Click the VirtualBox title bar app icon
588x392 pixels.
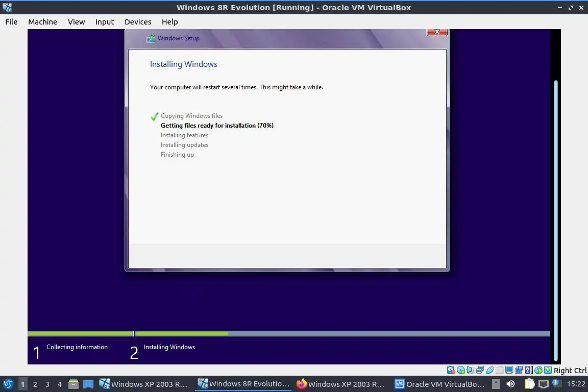tap(7, 7)
